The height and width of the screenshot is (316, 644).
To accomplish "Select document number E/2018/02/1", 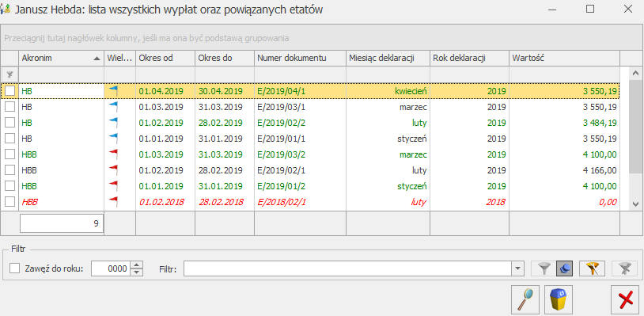I will tap(281, 202).
